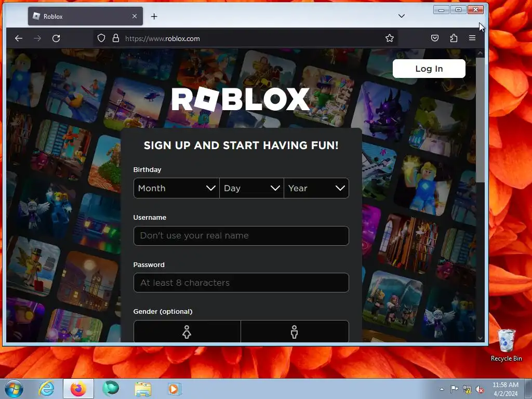532x399 pixels.
Task: Open Windows Media Player taskbar icon
Action: click(175, 389)
